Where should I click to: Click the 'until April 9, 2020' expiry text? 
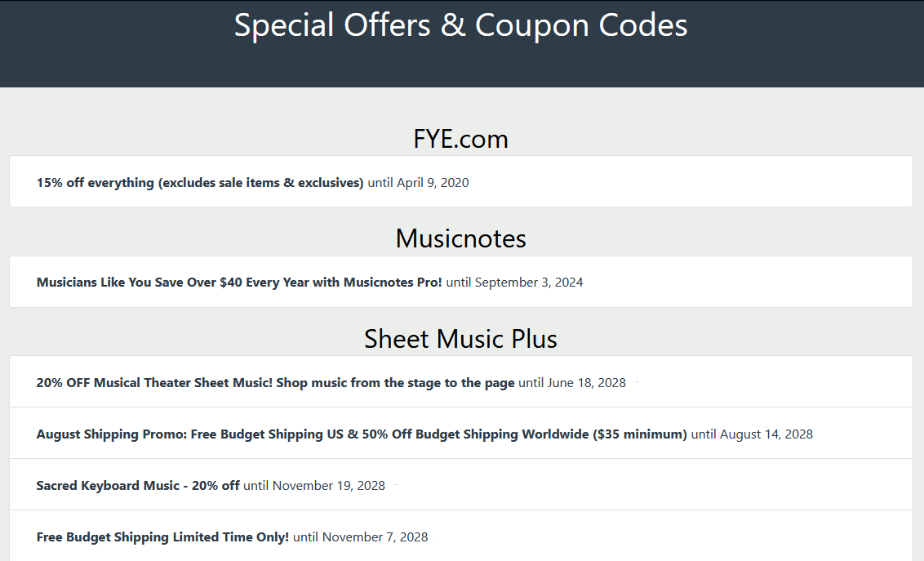(419, 183)
